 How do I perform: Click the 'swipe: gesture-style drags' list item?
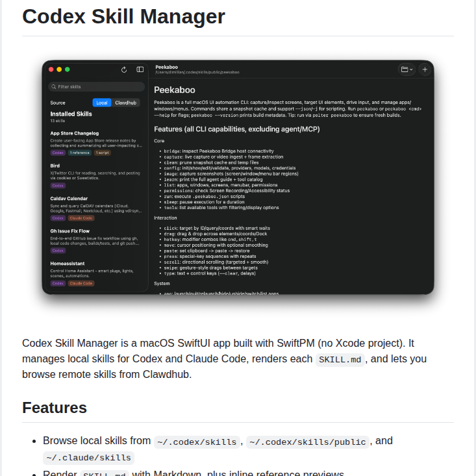(210, 268)
